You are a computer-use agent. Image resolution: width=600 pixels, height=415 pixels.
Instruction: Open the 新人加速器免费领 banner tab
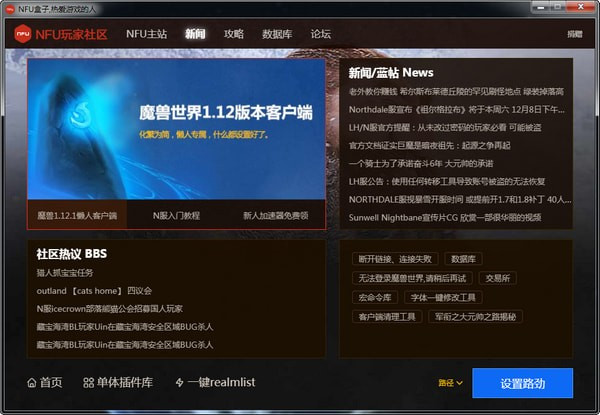(x=275, y=215)
